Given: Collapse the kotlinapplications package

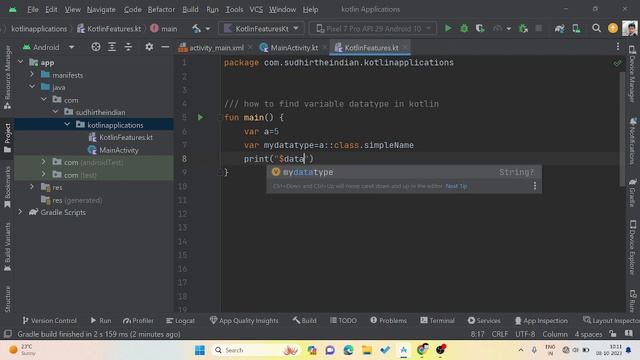Looking at the screenshot, I should (x=67, y=124).
